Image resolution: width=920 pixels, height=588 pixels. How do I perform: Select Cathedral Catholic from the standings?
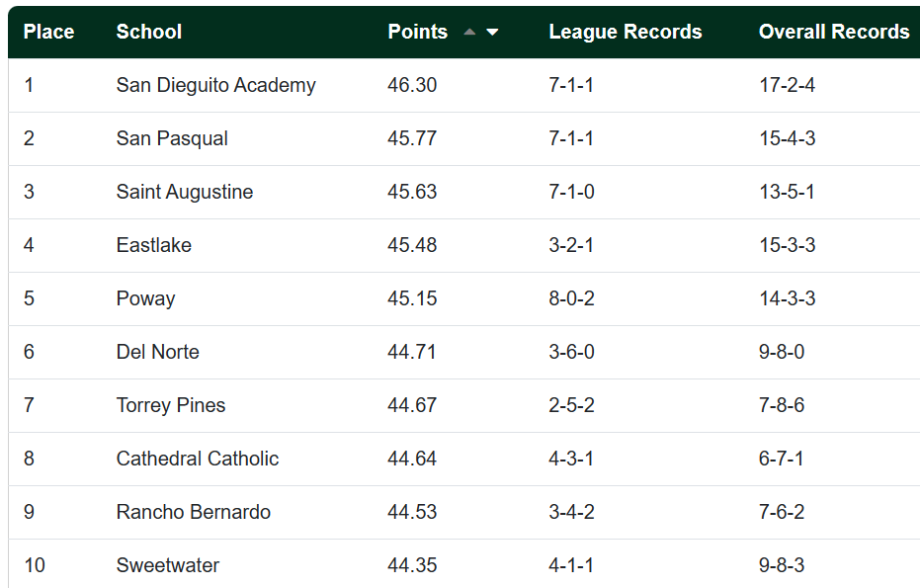point(198,459)
